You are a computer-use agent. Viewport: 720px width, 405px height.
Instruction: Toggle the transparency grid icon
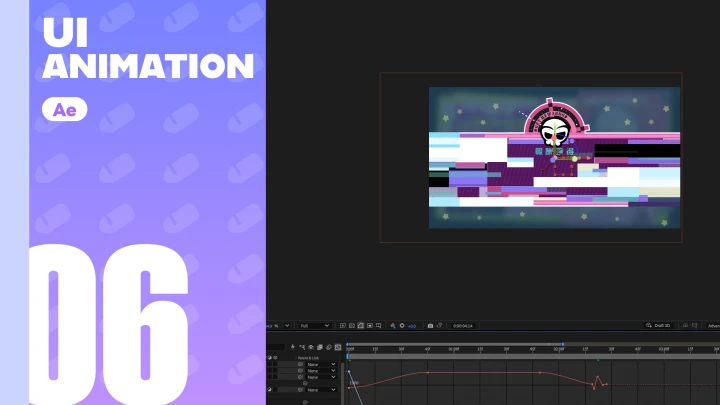(x=352, y=326)
